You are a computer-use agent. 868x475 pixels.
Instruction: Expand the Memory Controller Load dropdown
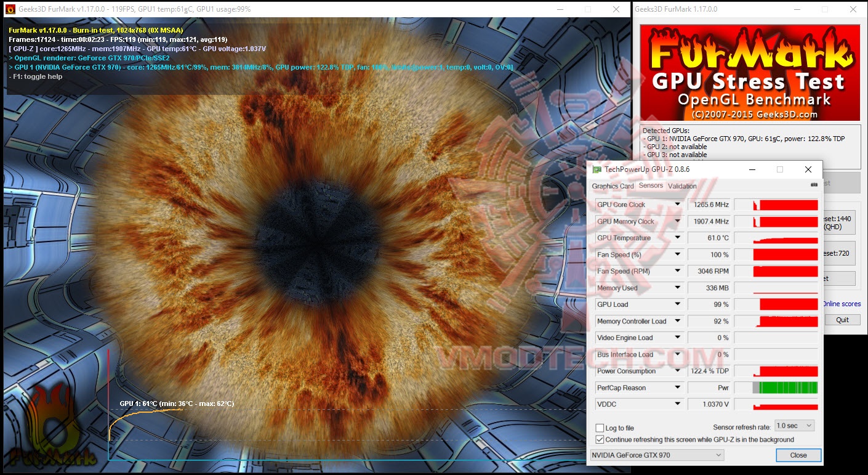678,321
